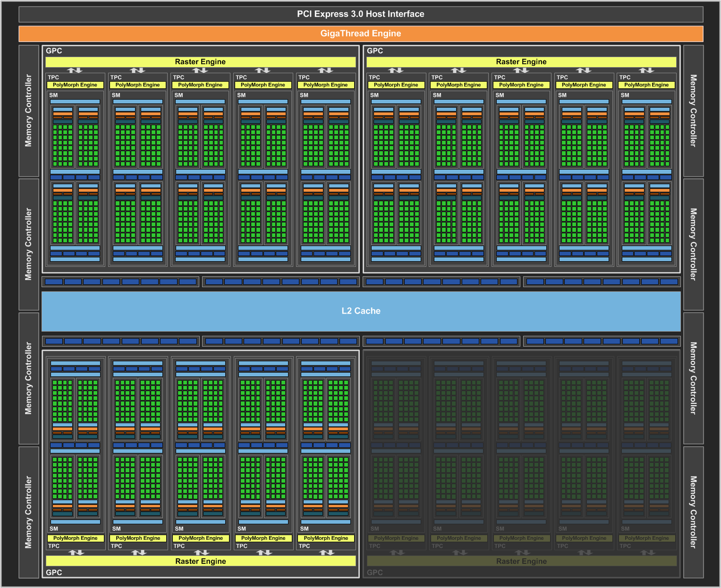Click the Raster Engine in bottom-left GPC
Screen dimensions: 721x588
pyautogui.click(x=200, y=561)
